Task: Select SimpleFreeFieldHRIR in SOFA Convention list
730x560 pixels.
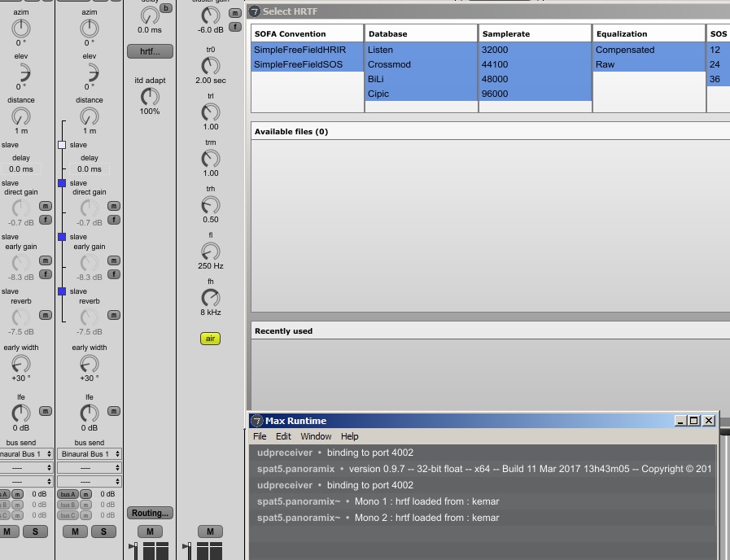Action: (x=308, y=50)
